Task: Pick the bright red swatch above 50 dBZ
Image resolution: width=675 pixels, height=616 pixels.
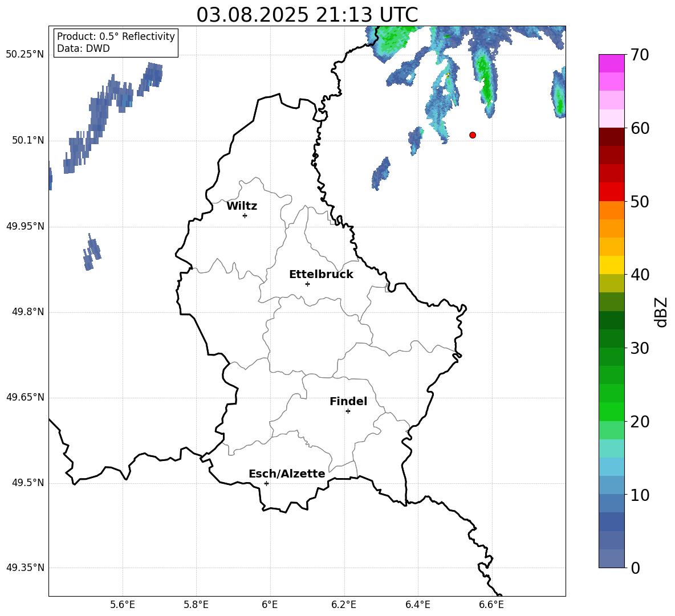Action: (x=612, y=191)
